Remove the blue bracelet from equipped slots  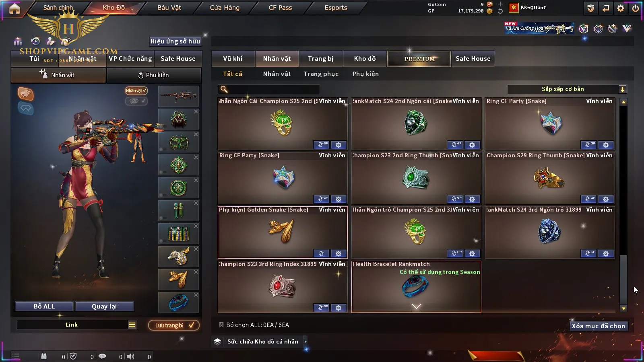tap(196, 295)
